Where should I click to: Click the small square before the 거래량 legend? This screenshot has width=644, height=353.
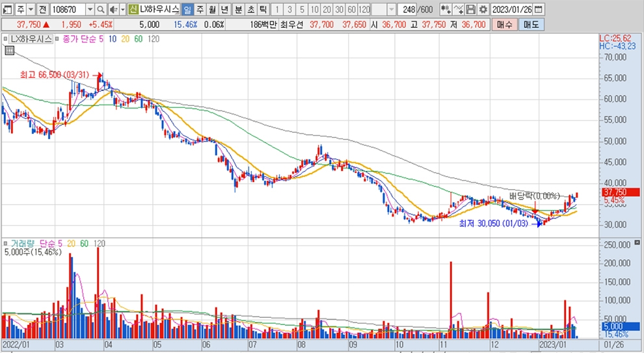(5, 243)
